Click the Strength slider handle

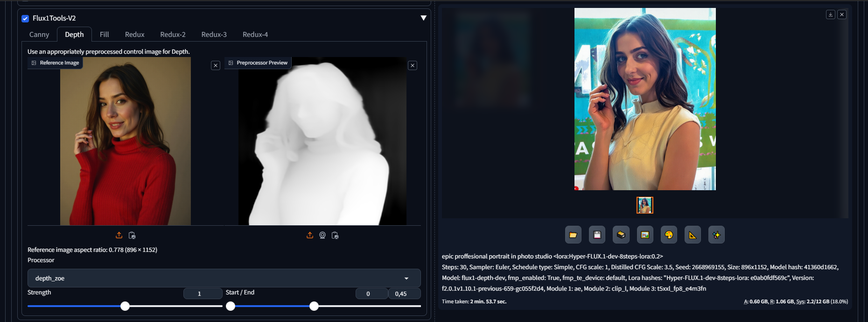pos(125,306)
